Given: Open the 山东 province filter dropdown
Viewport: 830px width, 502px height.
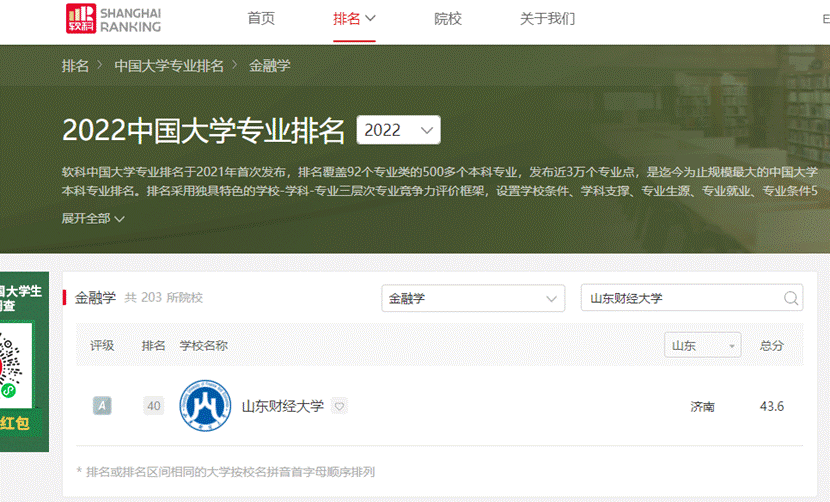Looking at the screenshot, I should point(702,345).
